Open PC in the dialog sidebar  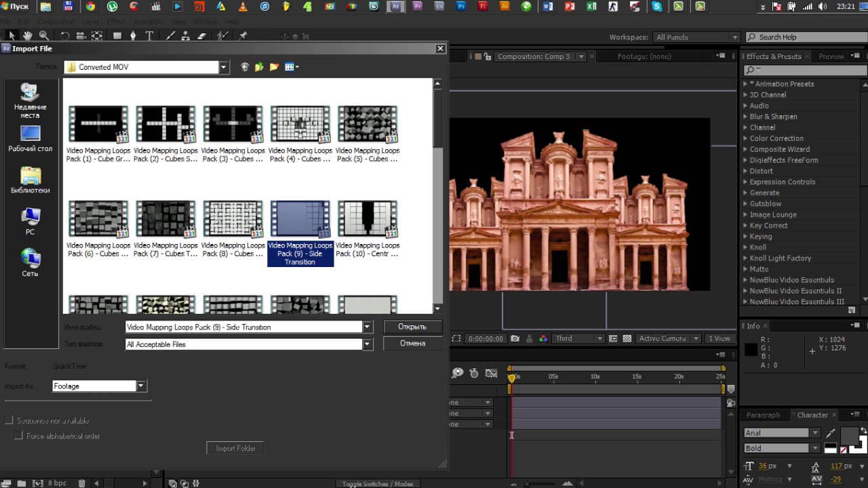click(x=30, y=222)
